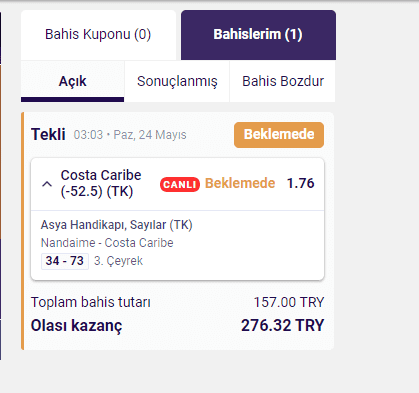Select the Bahislerim (1) tab
The width and height of the screenshot is (419, 393).
point(258,35)
